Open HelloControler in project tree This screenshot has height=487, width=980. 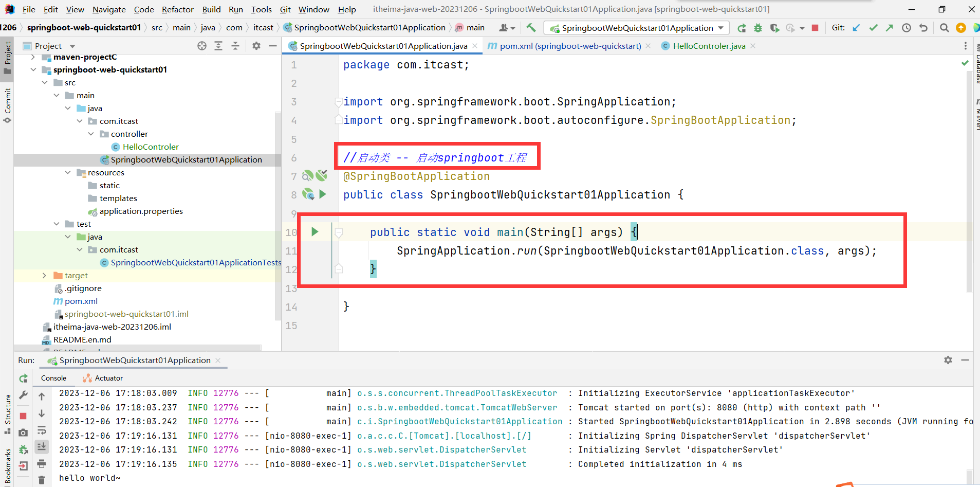coord(151,147)
